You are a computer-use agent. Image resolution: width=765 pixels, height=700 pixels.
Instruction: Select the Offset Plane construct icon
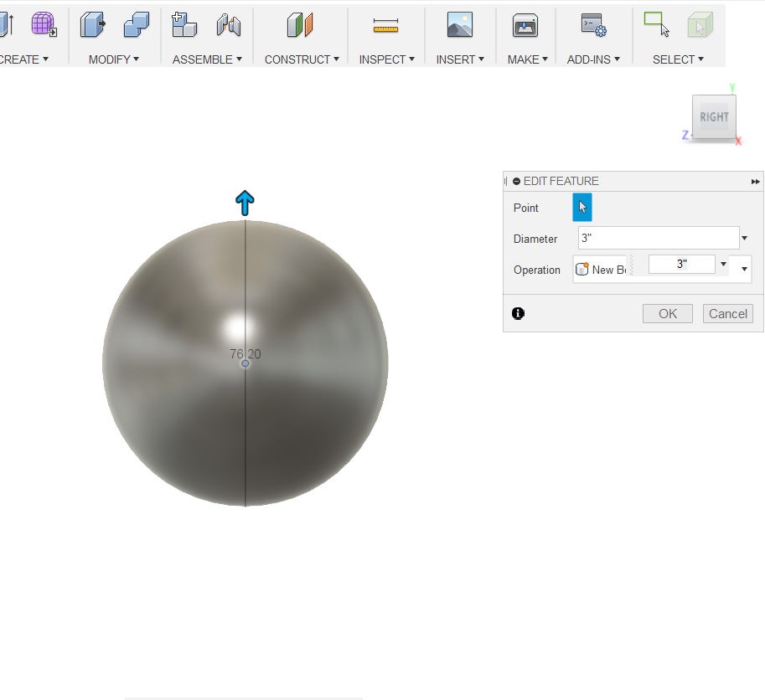click(x=299, y=25)
